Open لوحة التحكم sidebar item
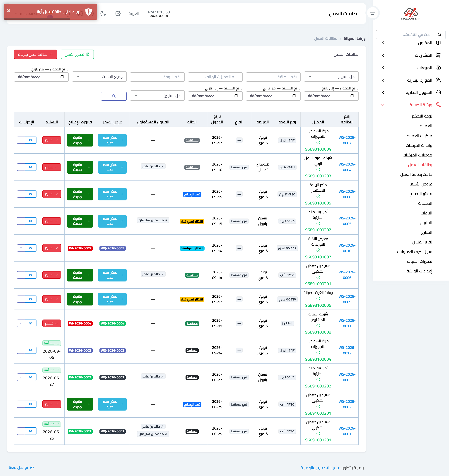The image size is (449, 476). point(422,116)
